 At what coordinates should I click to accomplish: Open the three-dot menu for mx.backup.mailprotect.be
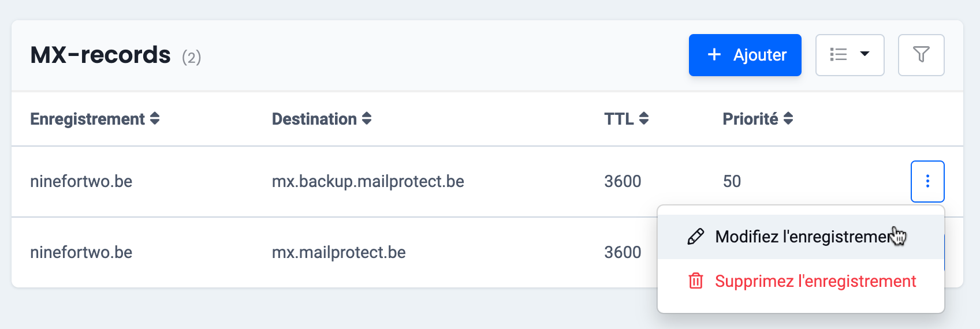[927, 181]
